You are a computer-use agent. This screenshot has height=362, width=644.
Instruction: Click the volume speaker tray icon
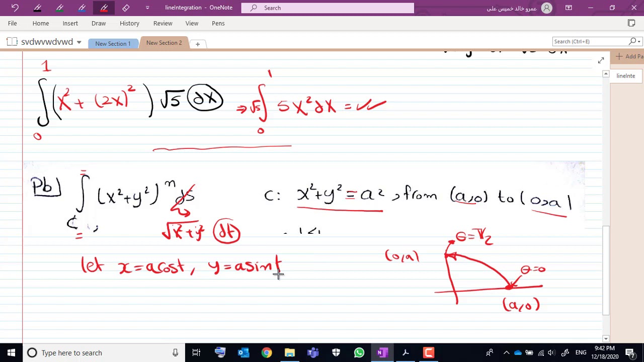click(552, 352)
